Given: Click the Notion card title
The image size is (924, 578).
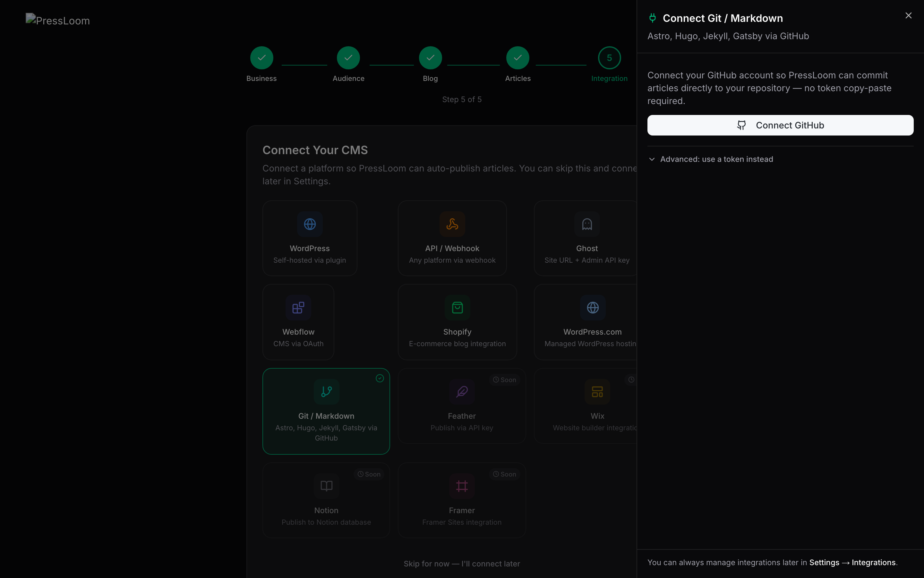Looking at the screenshot, I should click(327, 510).
